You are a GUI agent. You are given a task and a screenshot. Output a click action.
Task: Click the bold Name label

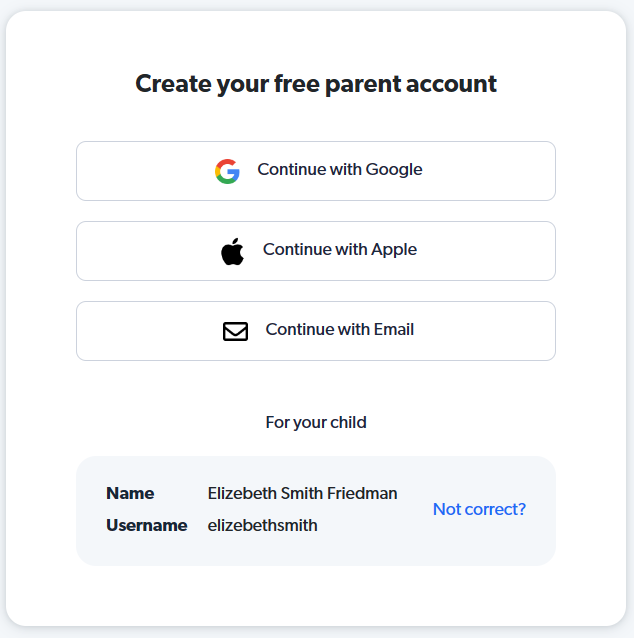pos(130,493)
